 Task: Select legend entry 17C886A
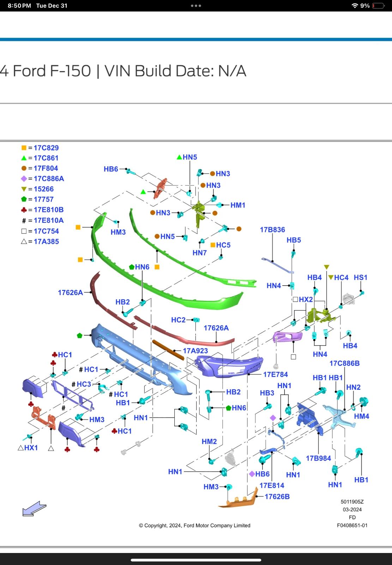tap(49, 178)
